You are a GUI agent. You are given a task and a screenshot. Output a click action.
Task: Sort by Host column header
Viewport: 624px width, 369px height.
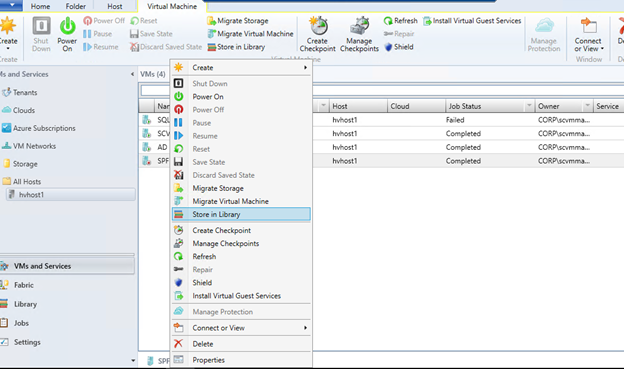pyautogui.click(x=358, y=106)
